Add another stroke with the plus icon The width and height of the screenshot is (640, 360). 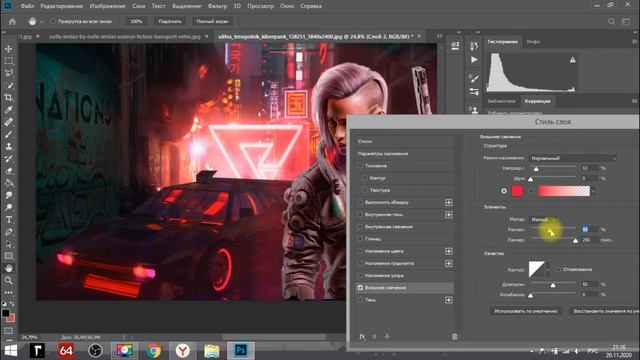pos(449,202)
